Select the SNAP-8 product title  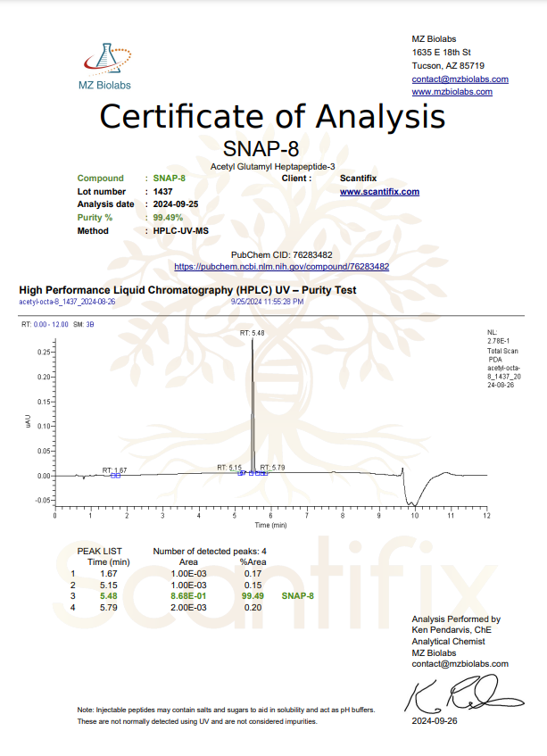tap(261, 148)
